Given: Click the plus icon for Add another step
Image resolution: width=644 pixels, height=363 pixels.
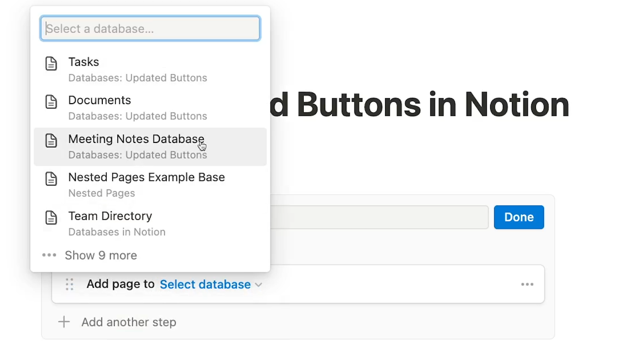Looking at the screenshot, I should 64,322.
